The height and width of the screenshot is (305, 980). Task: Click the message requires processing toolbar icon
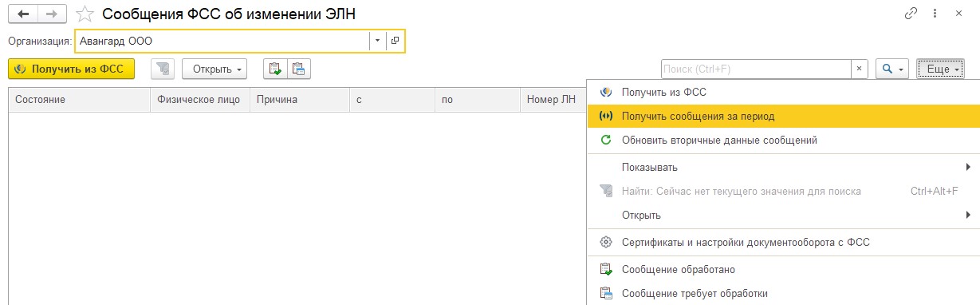299,69
